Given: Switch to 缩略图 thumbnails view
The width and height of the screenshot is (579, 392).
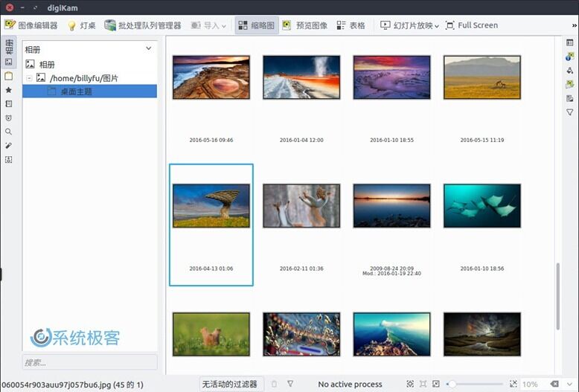Looking at the screenshot, I should pyautogui.click(x=257, y=25).
